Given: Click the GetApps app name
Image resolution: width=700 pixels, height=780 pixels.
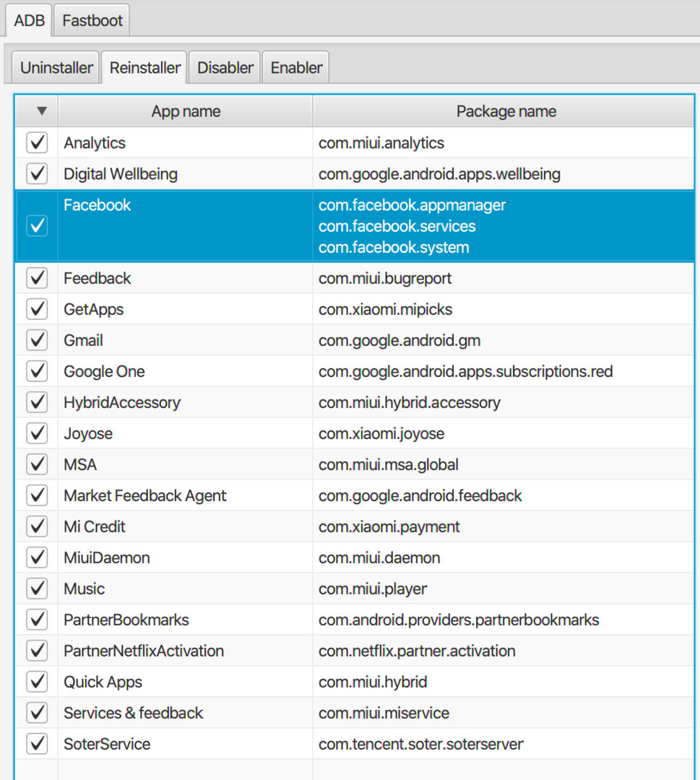Looking at the screenshot, I should (93, 309).
